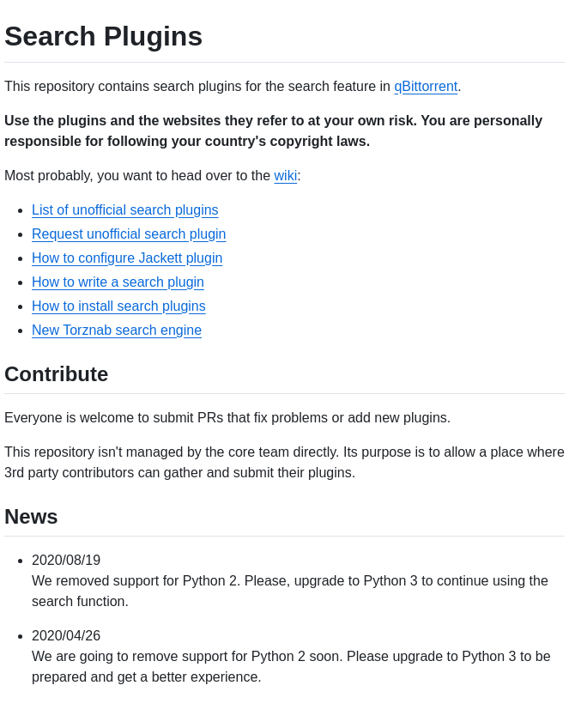Image resolution: width=569 pixels, height=728 pixels.
Task: Click the Contribute section heading
Action: (57, 374)
